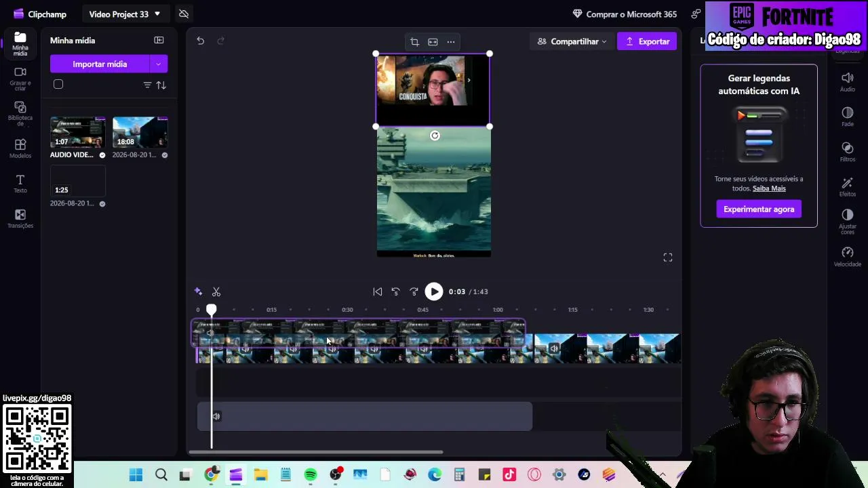Open the media sort order options
The height and width of the screenshot is (488, 868).
tap(161, 85)
